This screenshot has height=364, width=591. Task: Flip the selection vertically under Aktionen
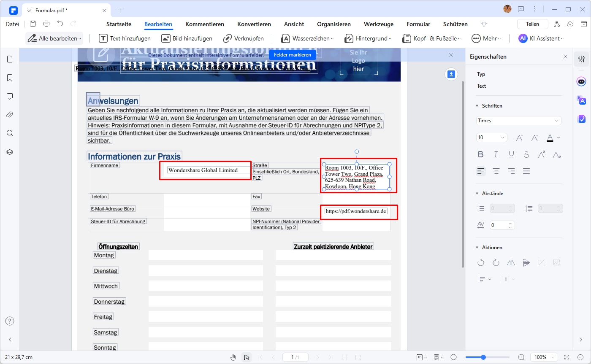[526, 262]
